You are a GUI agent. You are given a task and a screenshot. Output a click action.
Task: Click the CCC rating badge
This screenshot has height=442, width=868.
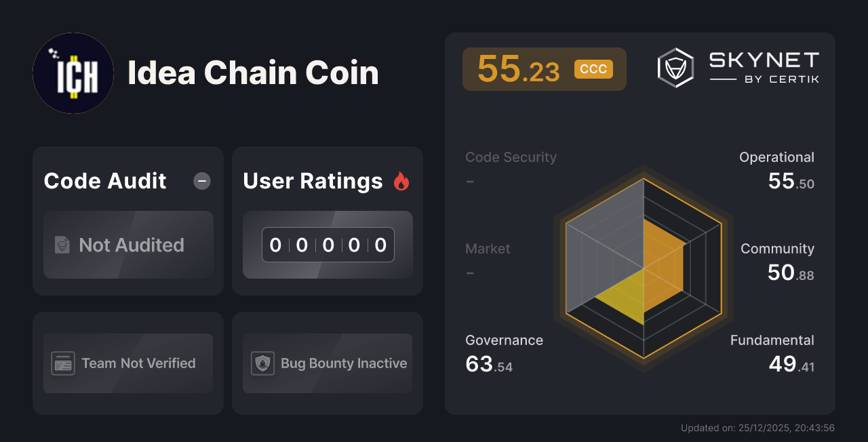coord(593,68)
